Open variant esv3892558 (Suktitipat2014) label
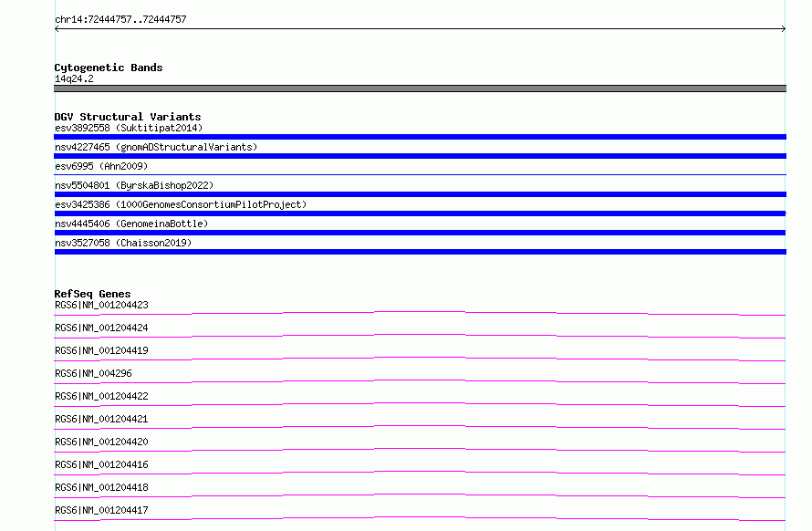This screenshot has height=531, width=812. click(129, 128)
